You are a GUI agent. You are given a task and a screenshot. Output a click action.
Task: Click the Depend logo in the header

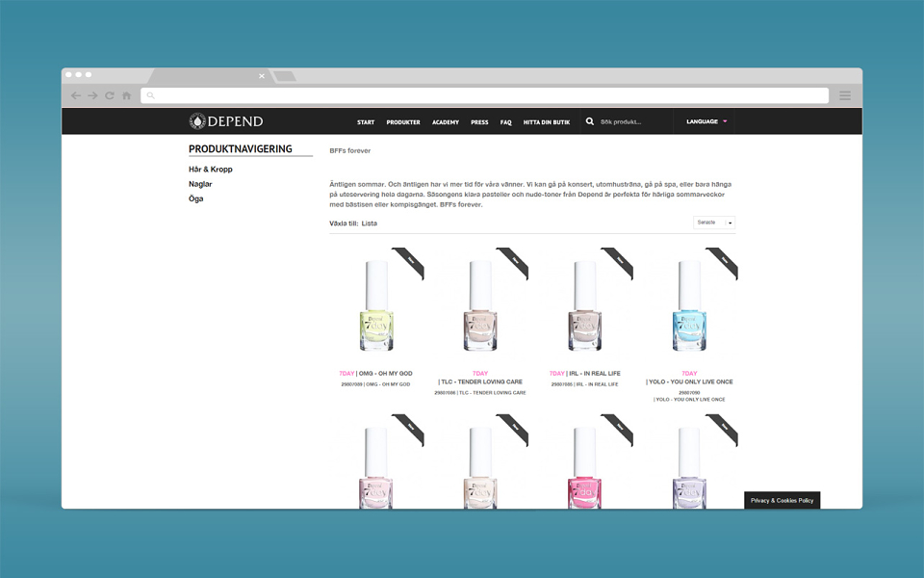(x=225, y=121)
